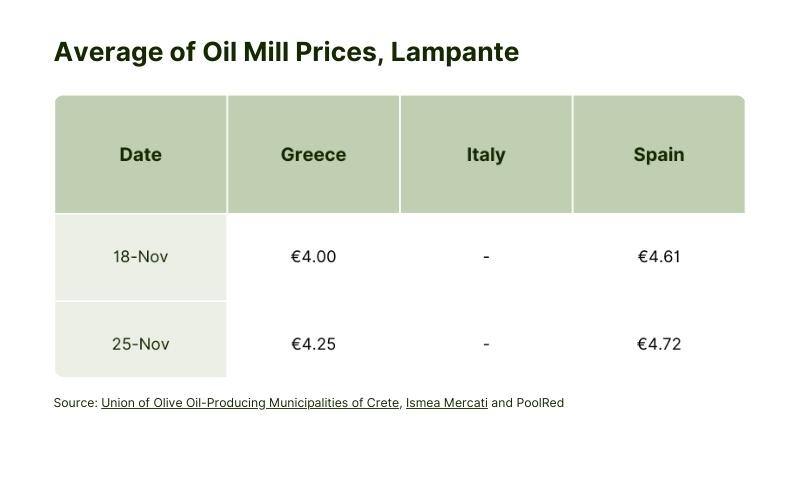The height and width of the screenshot is (500, 800).
Task: Click the Date column header
Action: pyautogui.click(x=141, y=154)
